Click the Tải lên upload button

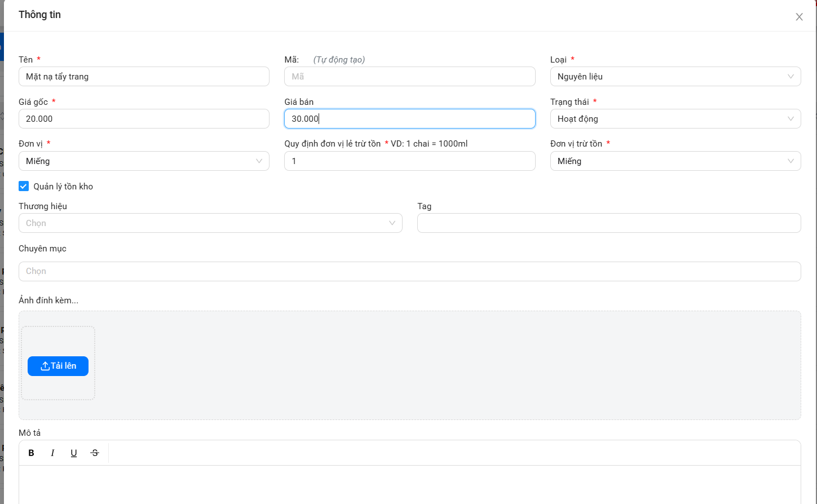click(58, 366)
